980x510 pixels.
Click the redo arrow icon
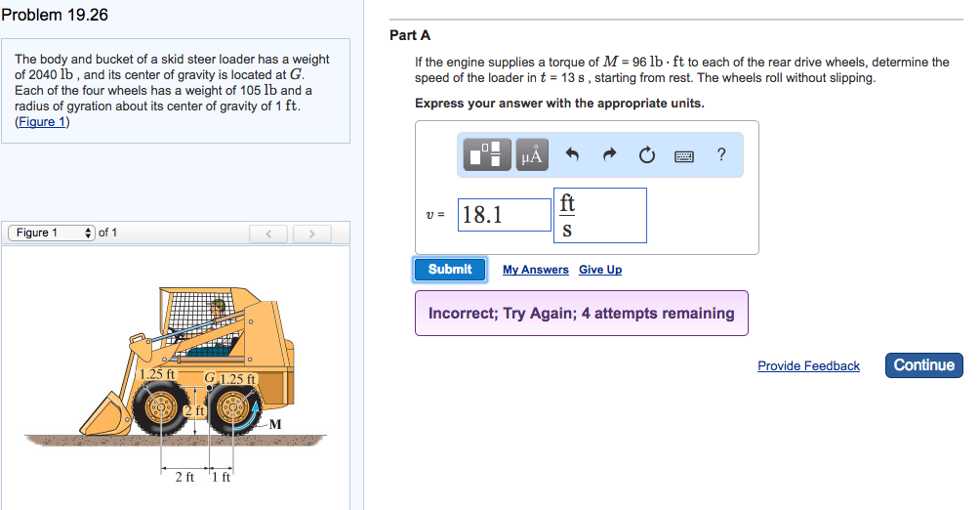610,154
